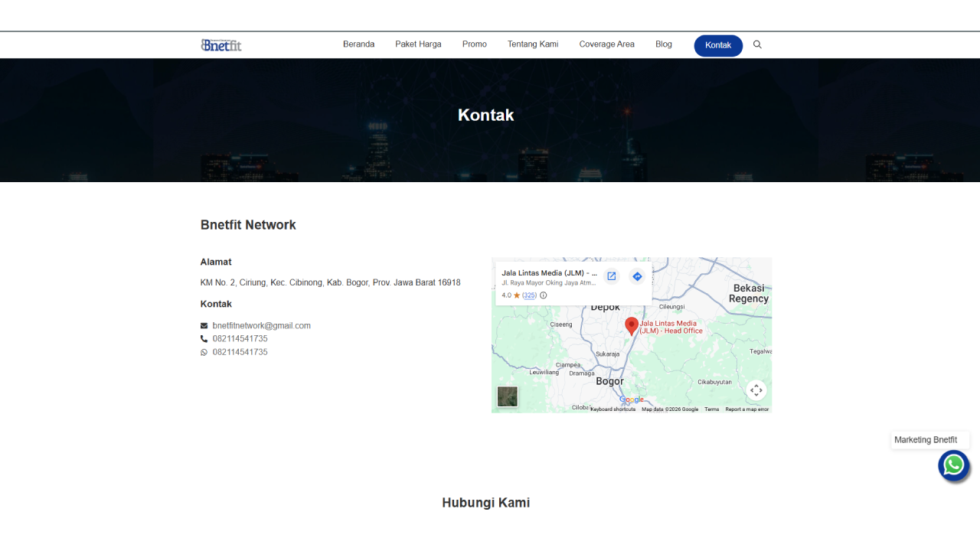Image resolution: width=980 pixels, height=551 pixels.
Task: Open WhatsApp number 082114541735 link
Action: (x=240, y=353)
